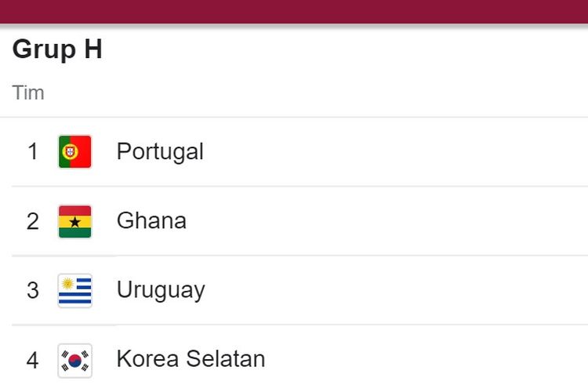Select empty area of the Ghana row
Viewport: 588px width, 392px height.
click(387, 221)
